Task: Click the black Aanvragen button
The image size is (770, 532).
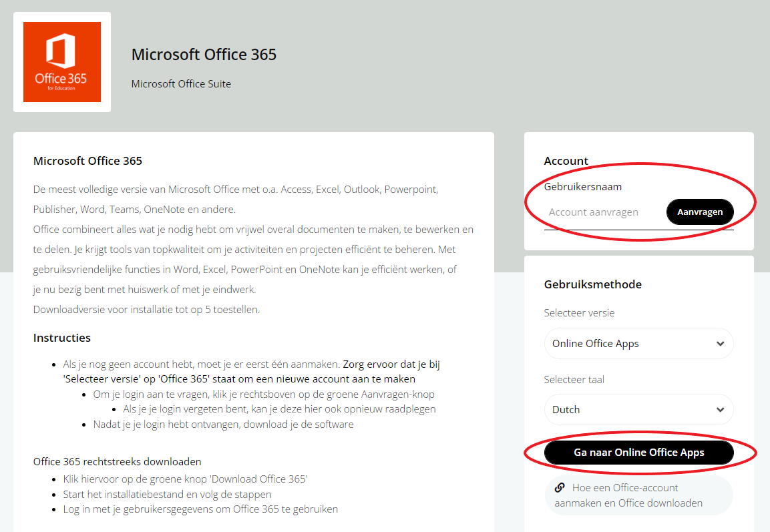Action: [x=700, y=212]
